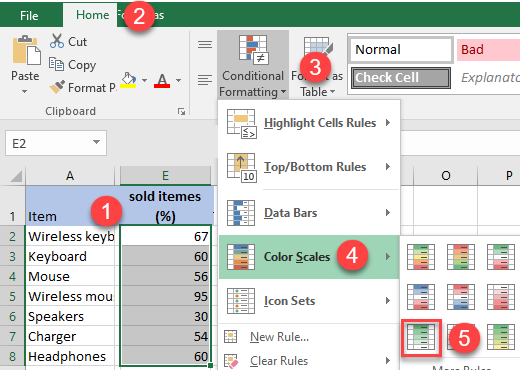Click the Paste clipboard icon
The image size is (520, 370).
[x=26, y=50]
